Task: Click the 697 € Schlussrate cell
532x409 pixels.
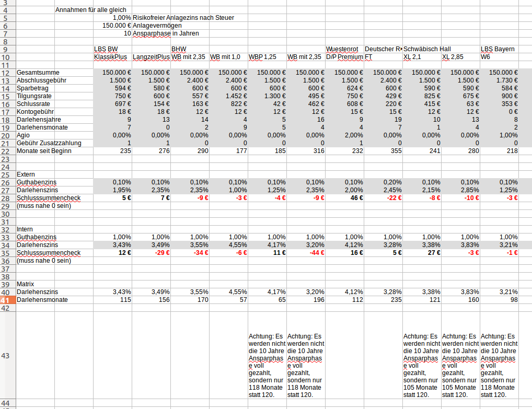Action: [x=113, y=104]
